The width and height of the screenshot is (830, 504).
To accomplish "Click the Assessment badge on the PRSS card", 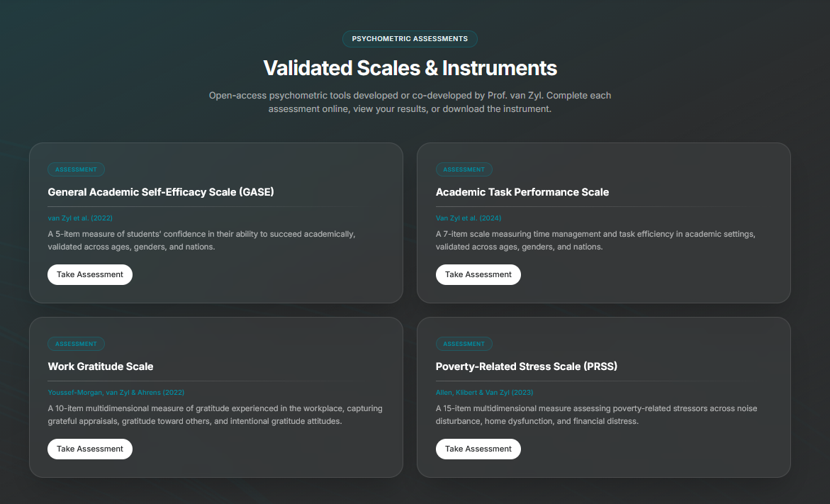I will 464,344.
